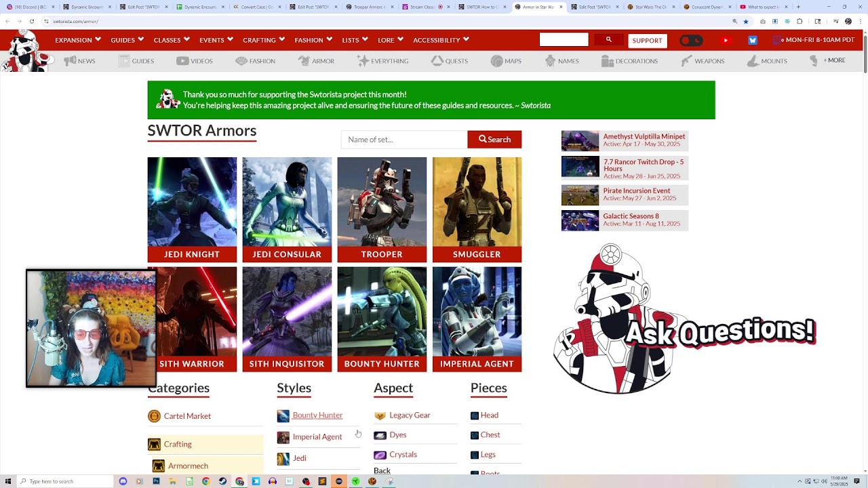This screenshot has width=868, height=488.
Task: Click the Support button
Action: (647, 41)
